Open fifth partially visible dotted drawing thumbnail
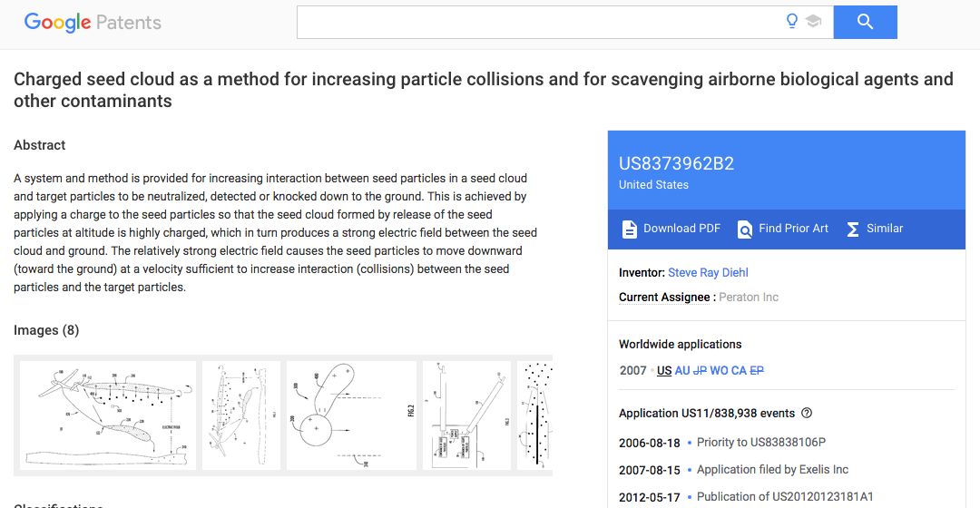Viewport: 980px width, 508px height. [x=535, y=415]
